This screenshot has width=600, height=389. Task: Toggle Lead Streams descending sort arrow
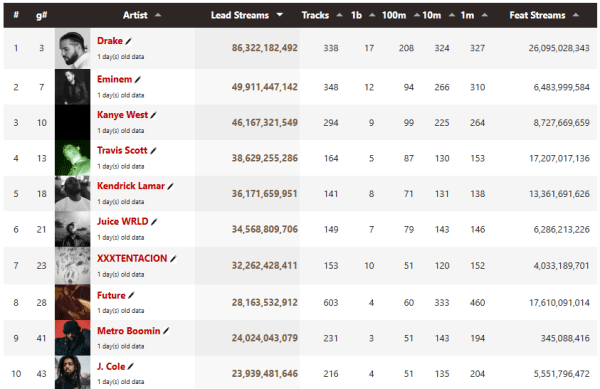[280, 15]
